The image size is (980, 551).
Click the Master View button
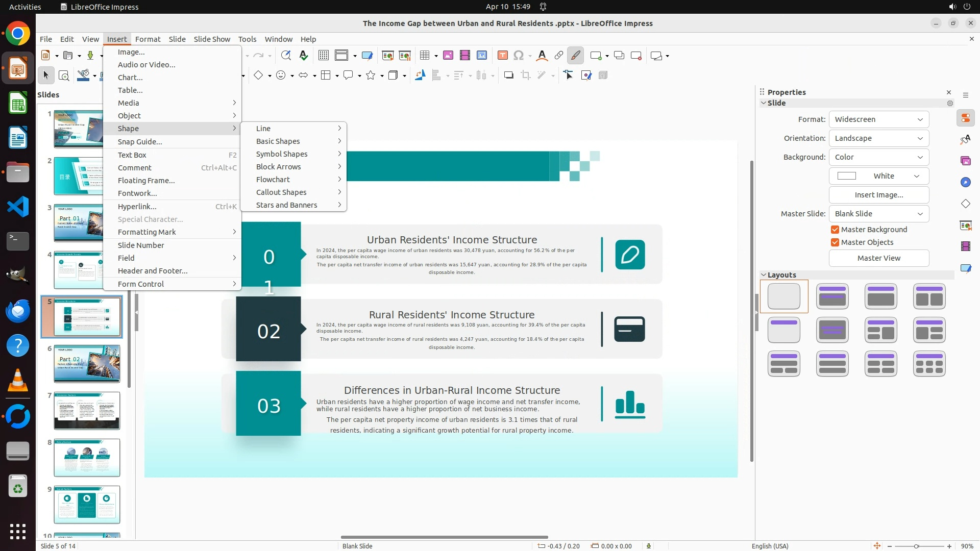pyautogui.click(x=878, y=258)
